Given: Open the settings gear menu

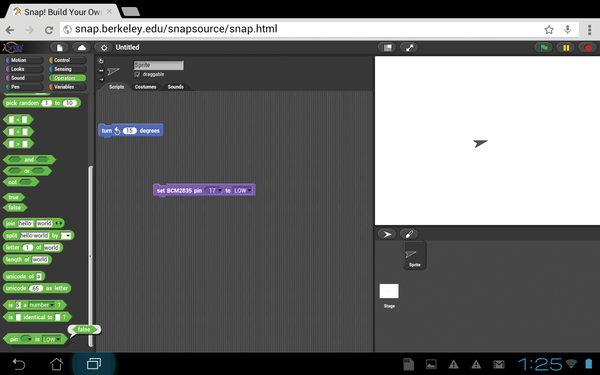Looking at the screenshot, I should pos(104,47).
